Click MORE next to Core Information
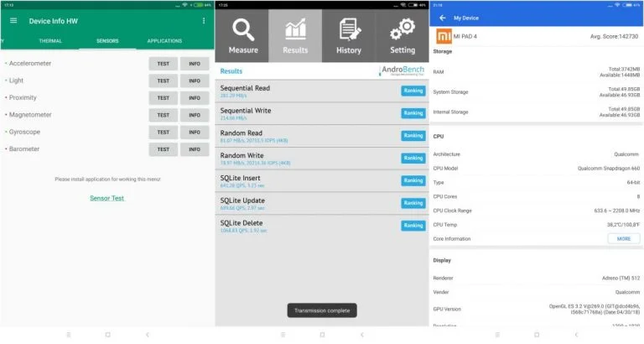 coord(624,239)
